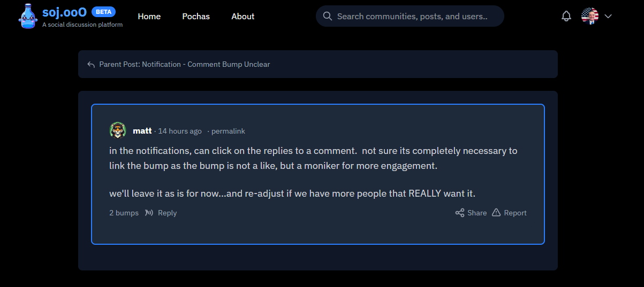Viewport: 644px width, 287px height.
Task: Click the bump sound-wave icon
Action: point(149,213)
